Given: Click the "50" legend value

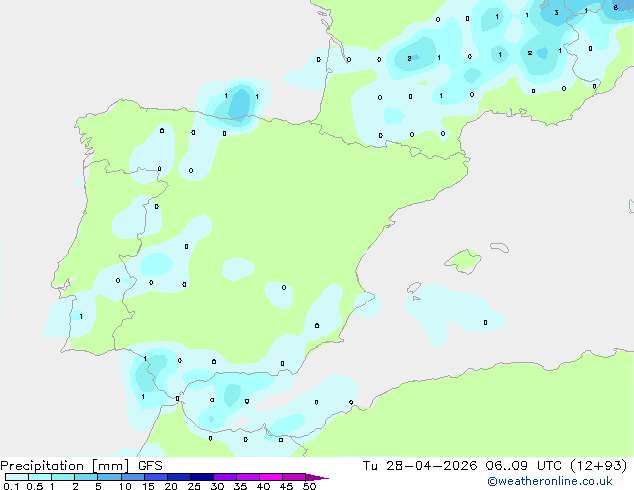Looking at the screenshot, I should (309, 486).
